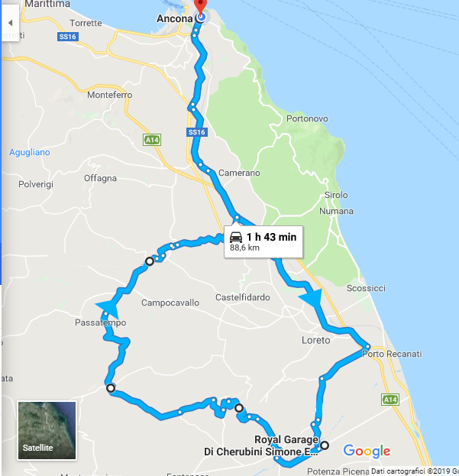459x476 pixels.
Task: Collapse the side panel arrow
Action: pyautogui.click(x=10, y=23)
